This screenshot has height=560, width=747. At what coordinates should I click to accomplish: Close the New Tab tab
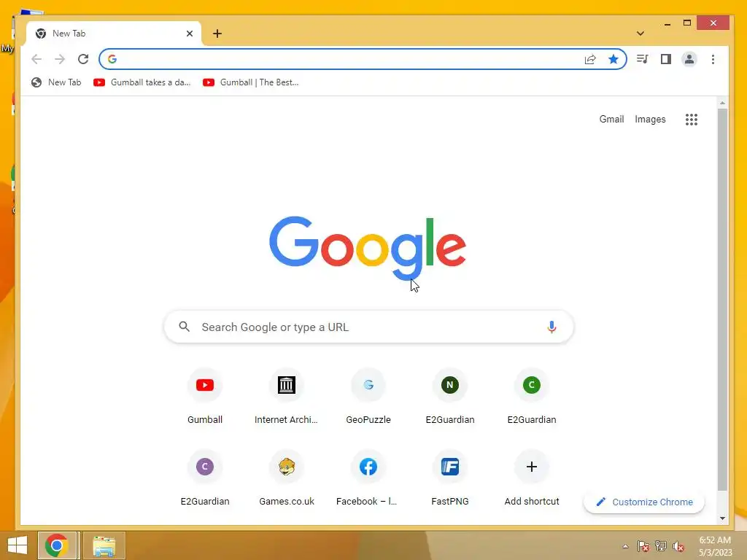(190, 34)
